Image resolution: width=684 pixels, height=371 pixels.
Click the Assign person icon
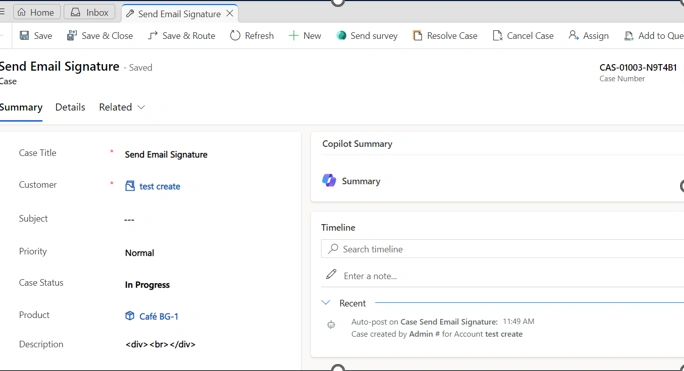pos(573,35)
